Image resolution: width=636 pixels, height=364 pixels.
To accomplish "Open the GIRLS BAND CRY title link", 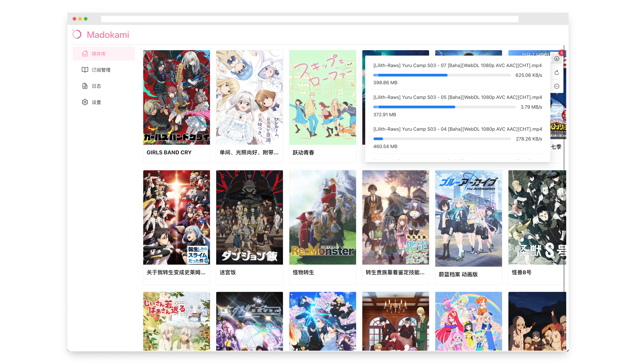I will pos(169,152).
